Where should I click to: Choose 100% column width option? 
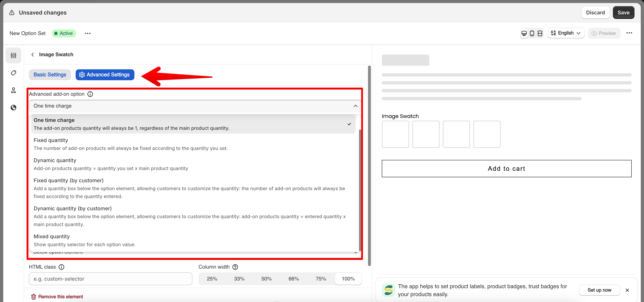[348, 279]
